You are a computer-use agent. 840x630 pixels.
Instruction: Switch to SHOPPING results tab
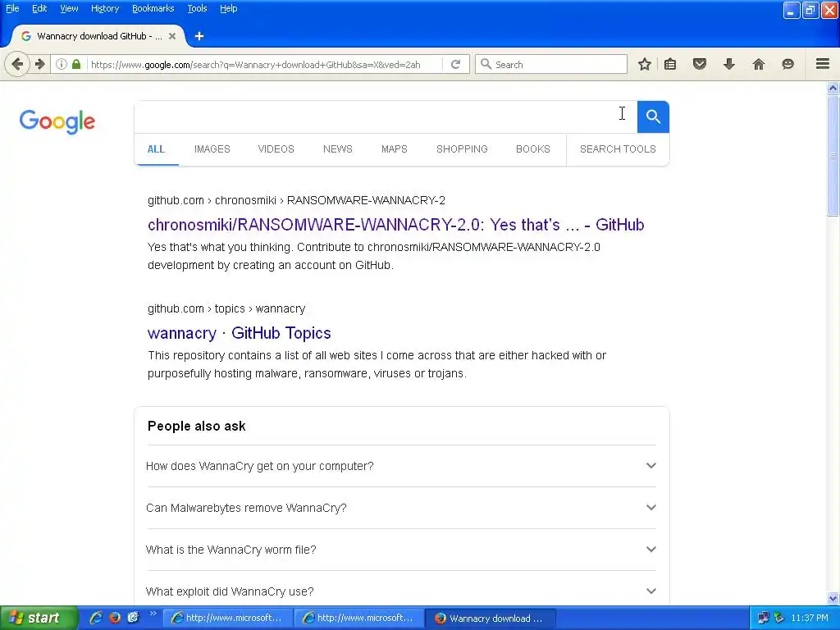pyautogui.click(x=462, y=149)
